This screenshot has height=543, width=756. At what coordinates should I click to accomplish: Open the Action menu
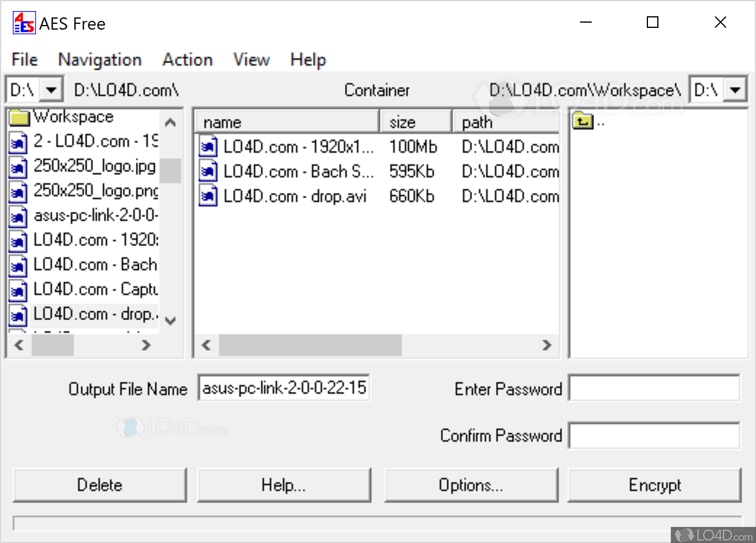tap(187, 60)
